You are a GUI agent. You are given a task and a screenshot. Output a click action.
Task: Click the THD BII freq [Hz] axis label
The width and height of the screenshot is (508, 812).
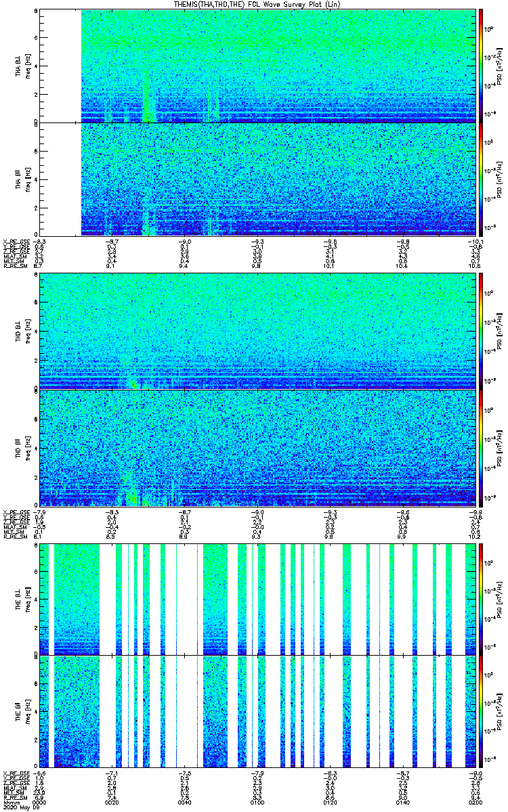coord(22,447)
